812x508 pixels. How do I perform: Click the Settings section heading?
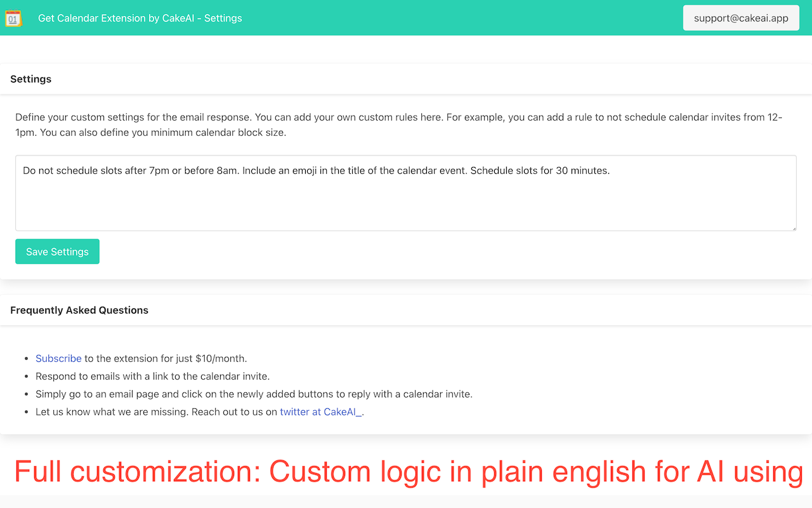click(30, 79)
